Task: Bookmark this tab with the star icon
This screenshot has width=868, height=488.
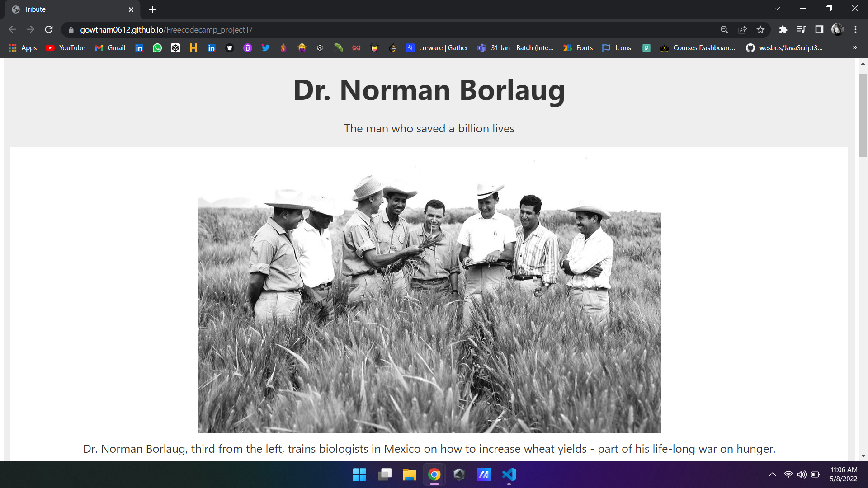Action: 760,30
